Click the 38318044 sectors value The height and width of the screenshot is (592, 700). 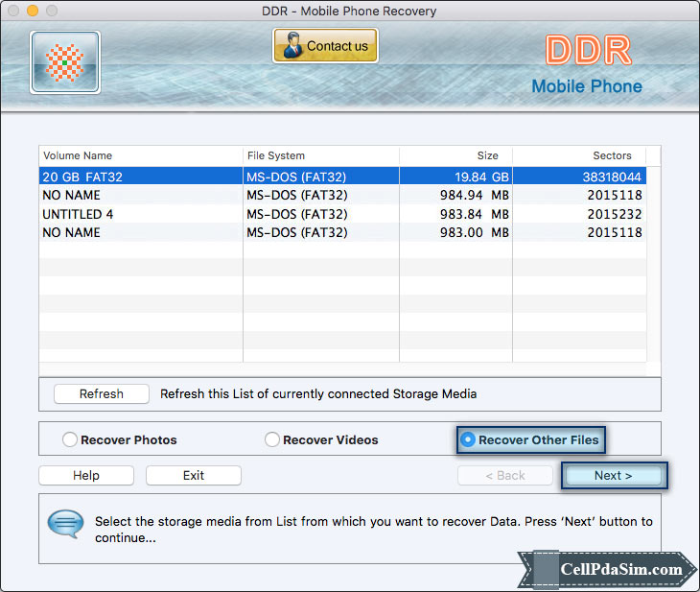click(x=612, y=177)
